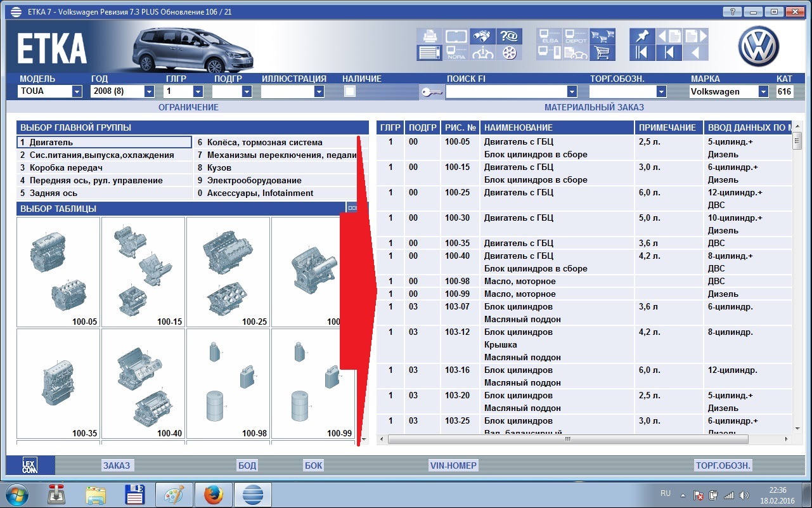Open the engine oil thumbnail 100-98
Screen dimensions: 812x508
[228, 384]
